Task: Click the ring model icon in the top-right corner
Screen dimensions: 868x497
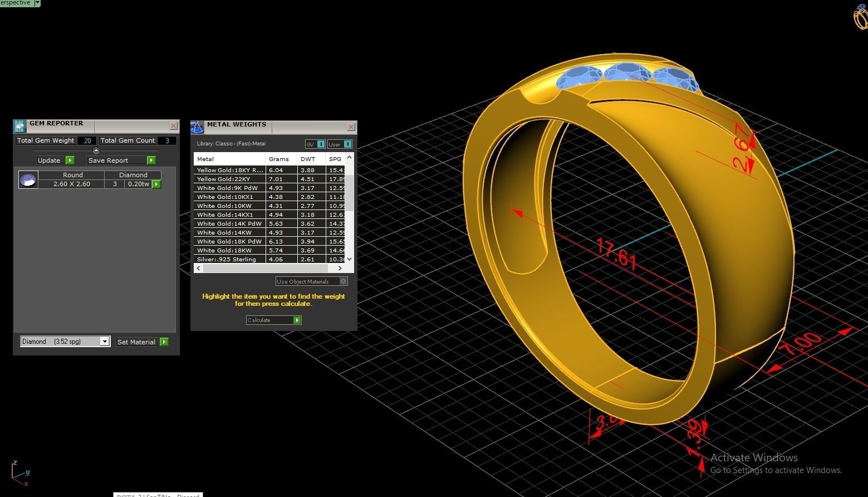Action: tap(860, 17)
